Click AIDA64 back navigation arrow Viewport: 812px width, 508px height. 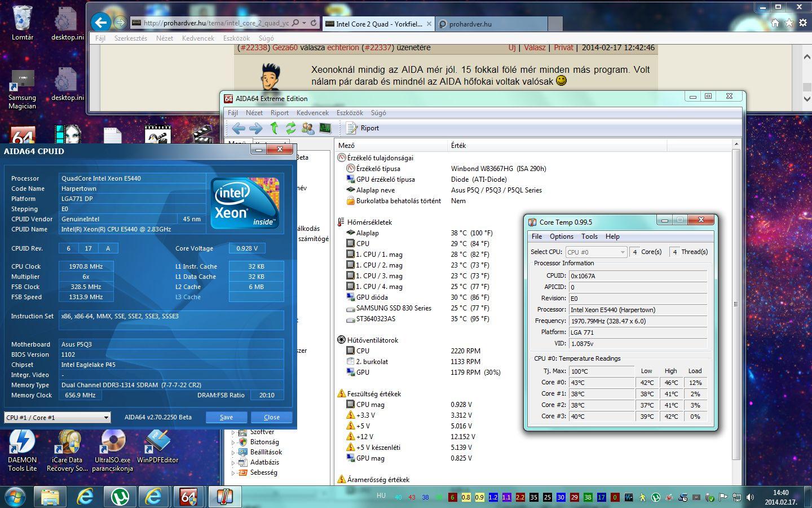coord(239,128)
